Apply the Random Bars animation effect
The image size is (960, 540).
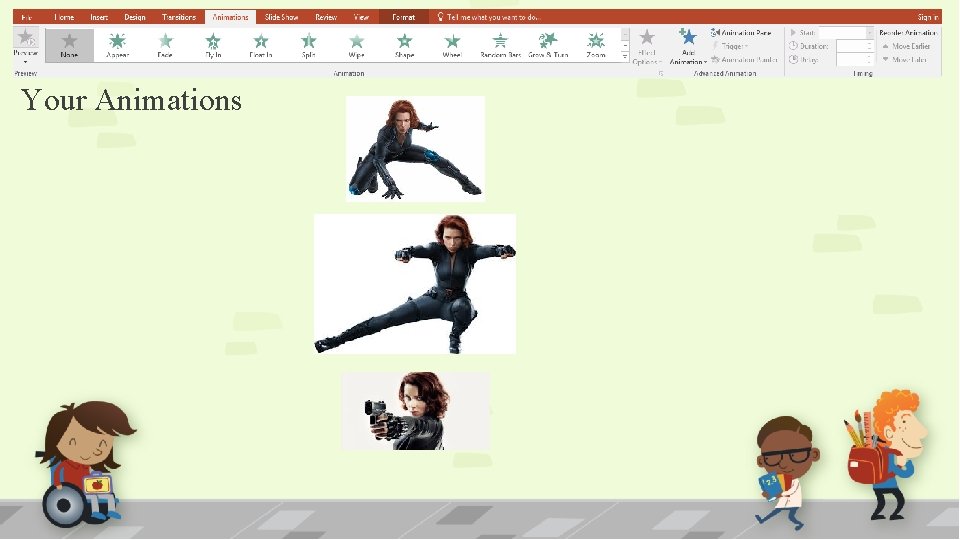(x=500, y=45)
